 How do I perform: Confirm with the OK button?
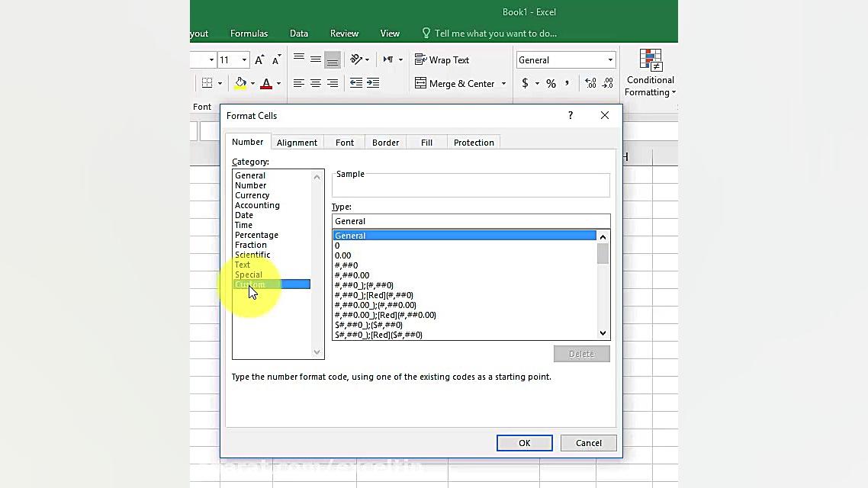pyautogui.click(x=524, y=442)
